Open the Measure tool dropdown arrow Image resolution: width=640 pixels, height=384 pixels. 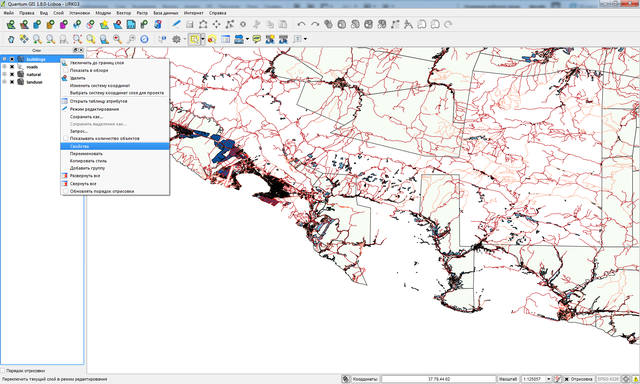point(247,39)
